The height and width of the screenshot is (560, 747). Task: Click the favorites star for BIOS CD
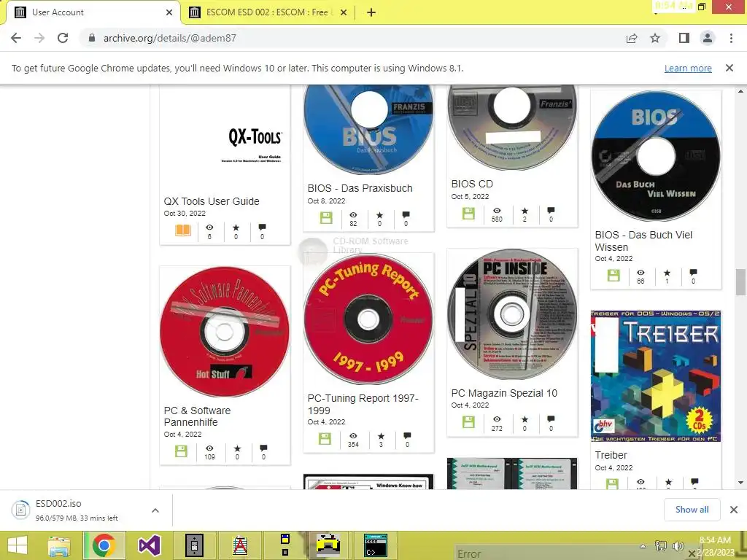(525, 211)
